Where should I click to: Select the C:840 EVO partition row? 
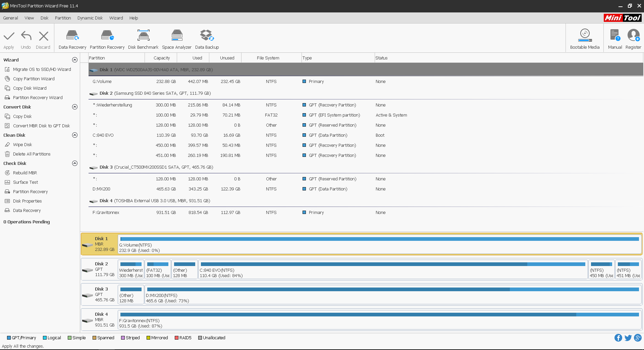tap(366, 135)
